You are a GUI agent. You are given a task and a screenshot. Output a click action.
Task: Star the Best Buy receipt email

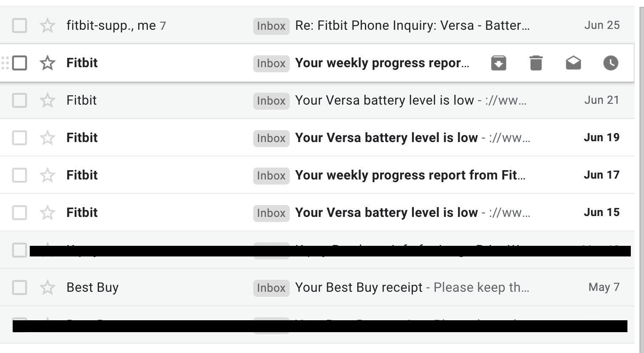pyautogui.click(x=47, y=288)
